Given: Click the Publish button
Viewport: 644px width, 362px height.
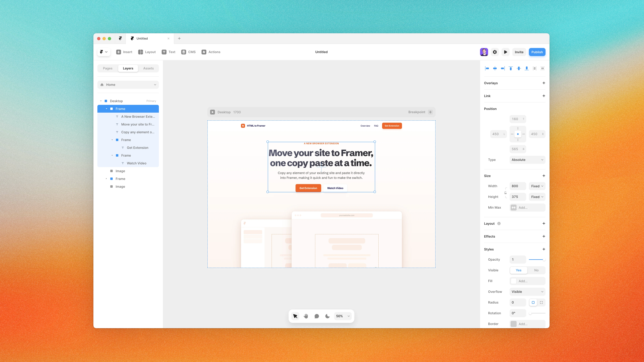Looking at the screenshot, I should [x=537, y=52].
